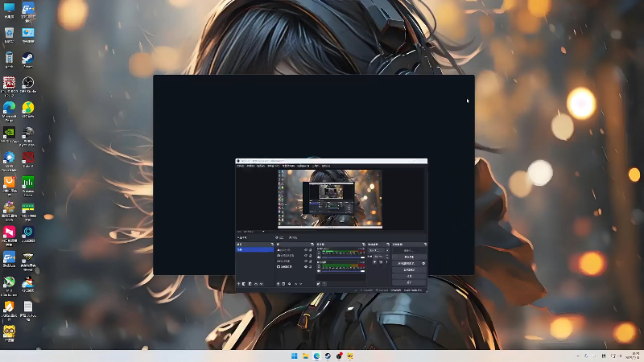Mute the second audio mixer channel

click(x=319, y=271)
